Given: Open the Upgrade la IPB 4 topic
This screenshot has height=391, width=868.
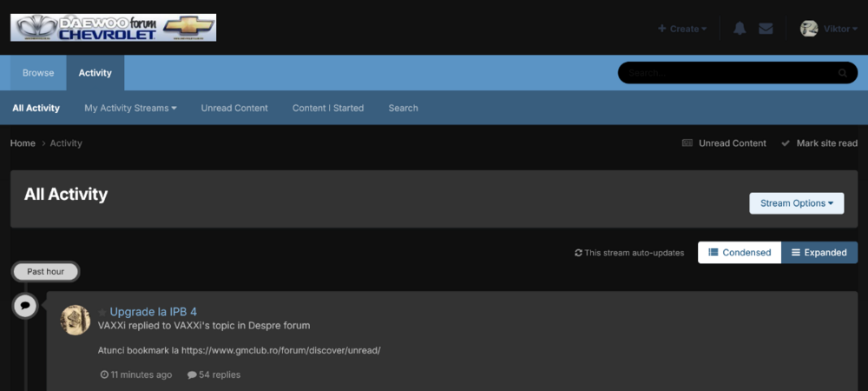Looking at the screenshot, I should tap(154, 312).
